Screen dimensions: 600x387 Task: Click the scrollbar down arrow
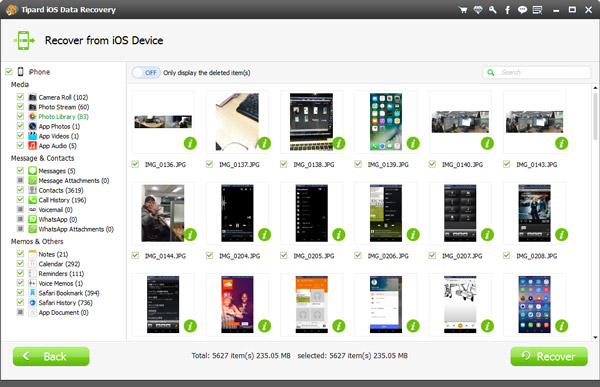595,337
